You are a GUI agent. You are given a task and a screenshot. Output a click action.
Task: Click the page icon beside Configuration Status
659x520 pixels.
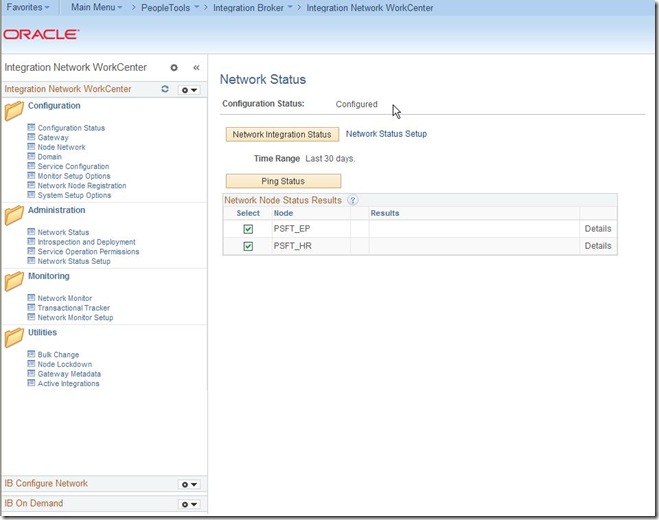tap(31, 127)
